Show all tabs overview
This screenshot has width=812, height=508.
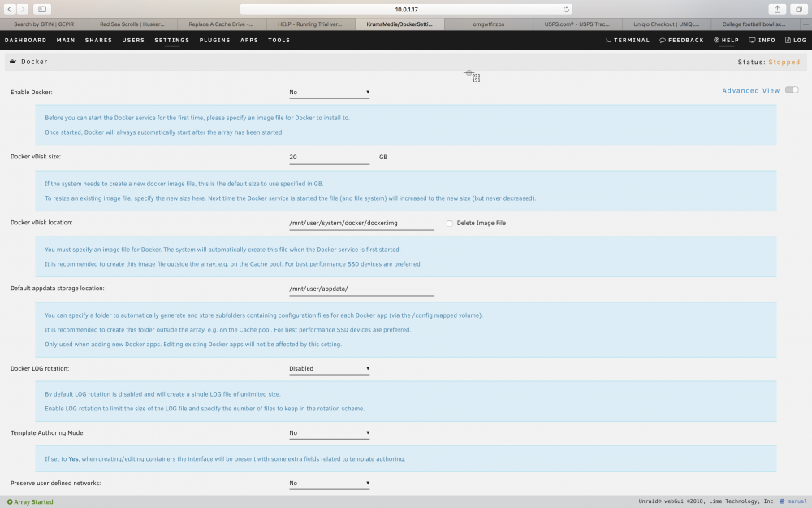799,9
